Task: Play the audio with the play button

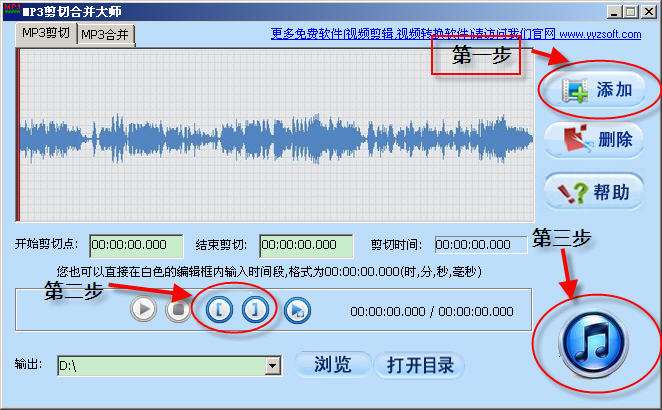Action: coord(144,310)
